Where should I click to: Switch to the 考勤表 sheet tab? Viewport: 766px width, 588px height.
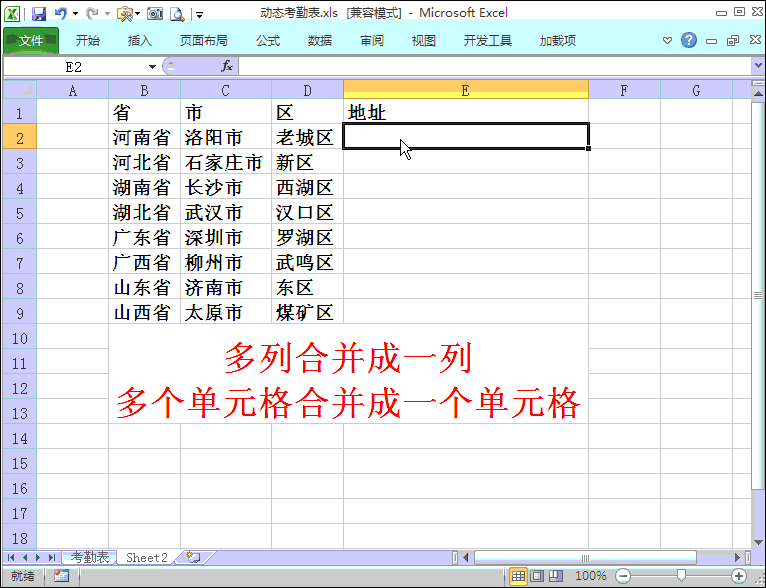pyautogui.click(x=90, y=557)
